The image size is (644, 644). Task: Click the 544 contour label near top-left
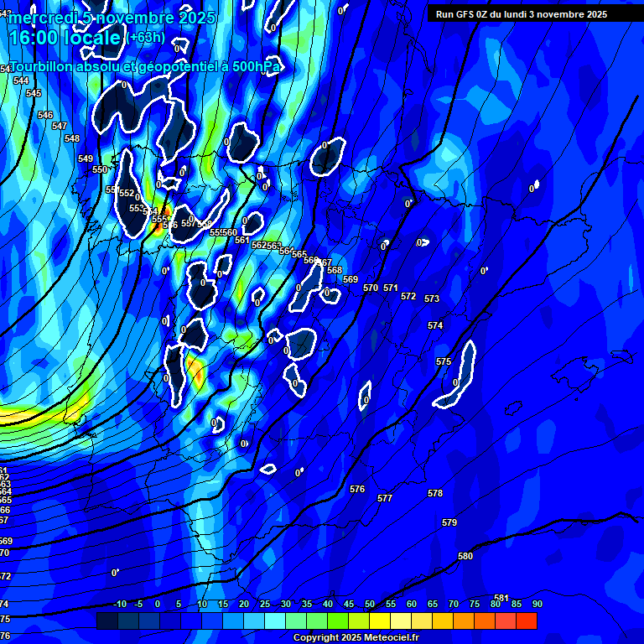click(x=21, y=80)
